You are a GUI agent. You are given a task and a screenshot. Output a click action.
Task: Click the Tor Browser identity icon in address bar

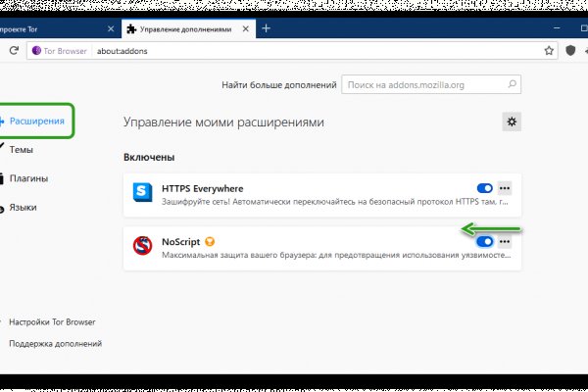37,49
